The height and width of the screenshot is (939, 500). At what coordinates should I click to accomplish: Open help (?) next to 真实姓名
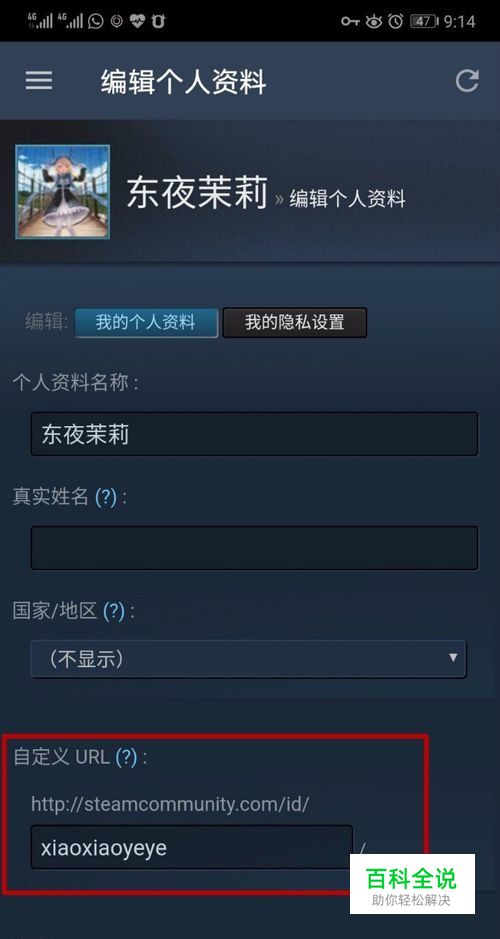106,497
